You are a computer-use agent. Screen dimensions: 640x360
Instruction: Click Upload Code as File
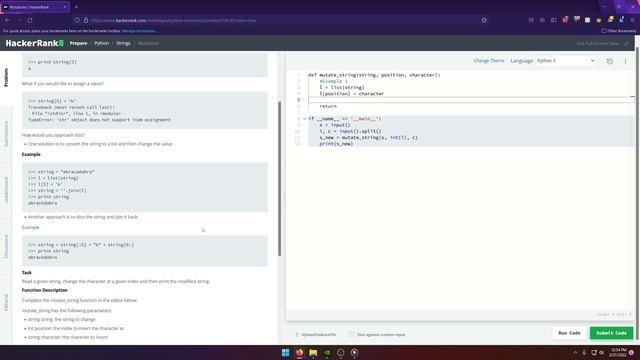(316, 334)
